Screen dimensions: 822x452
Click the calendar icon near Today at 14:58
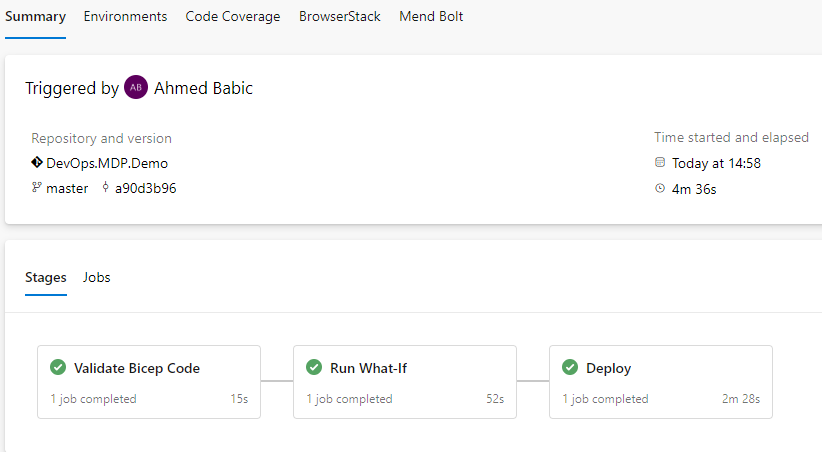(660, 163)
